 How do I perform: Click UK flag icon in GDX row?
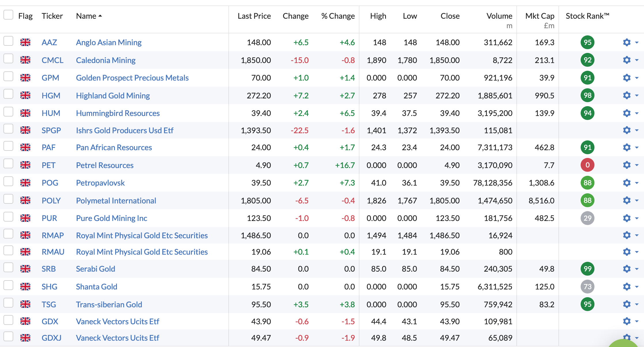25,321
